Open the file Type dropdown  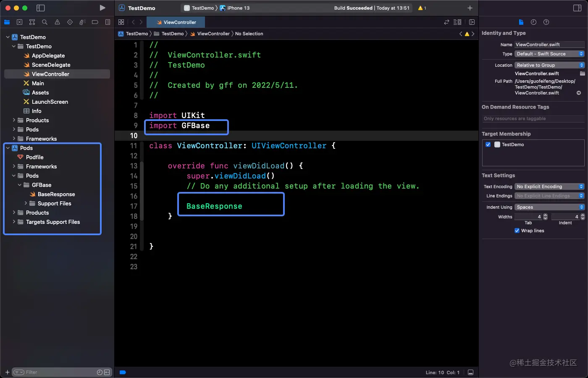pyautogui.click(x=549, y=54)
